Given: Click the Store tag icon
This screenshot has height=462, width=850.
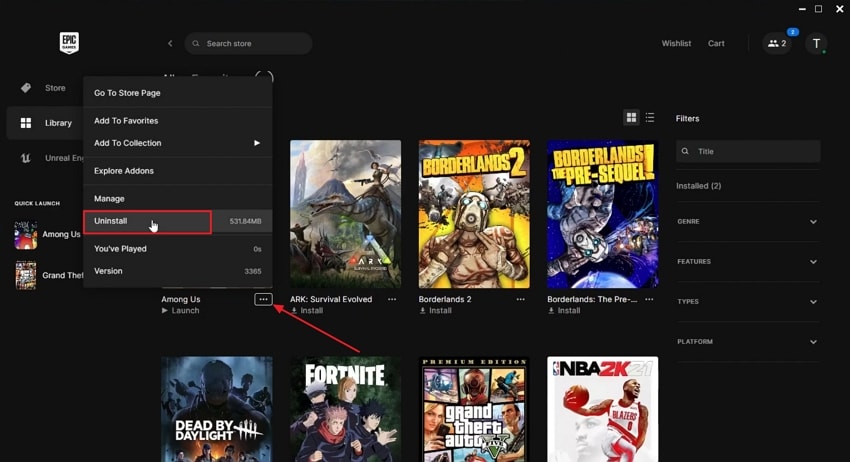Looking at the screenshot, I should 25,88.
